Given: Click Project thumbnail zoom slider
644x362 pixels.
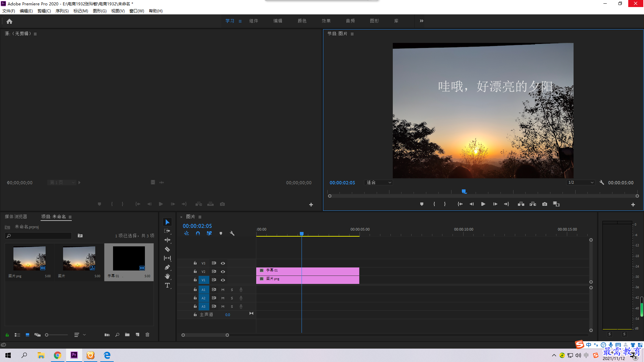Looking at the screenshot, I should coord(56,335).
